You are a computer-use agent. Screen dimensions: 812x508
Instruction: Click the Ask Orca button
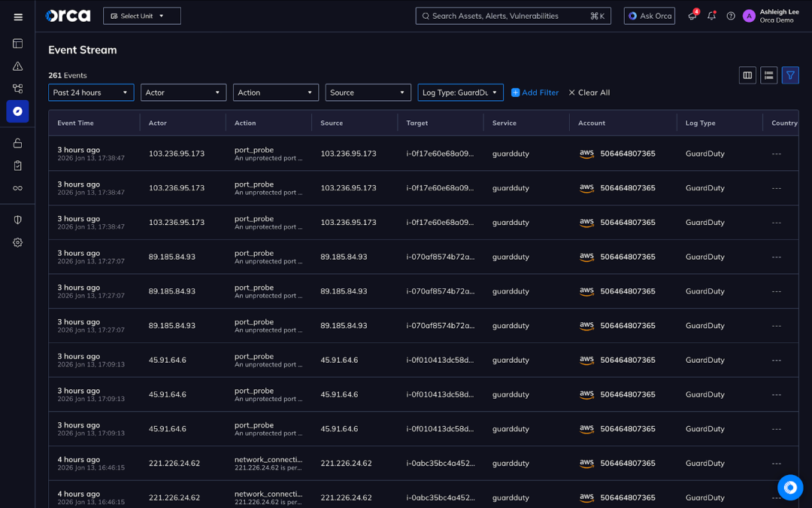[x=649, y=15]
